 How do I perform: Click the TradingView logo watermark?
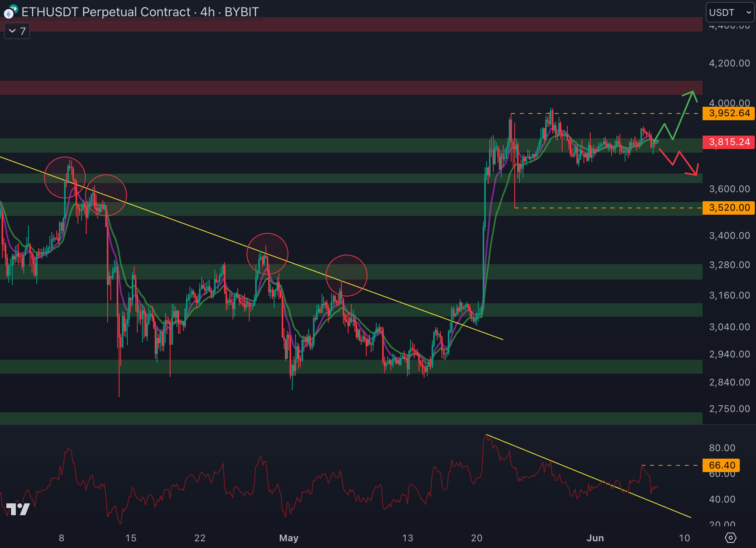(x=18, y=509)
